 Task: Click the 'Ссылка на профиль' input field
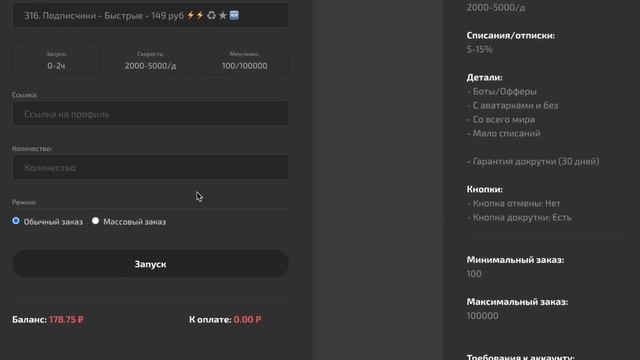click(150, 114)
